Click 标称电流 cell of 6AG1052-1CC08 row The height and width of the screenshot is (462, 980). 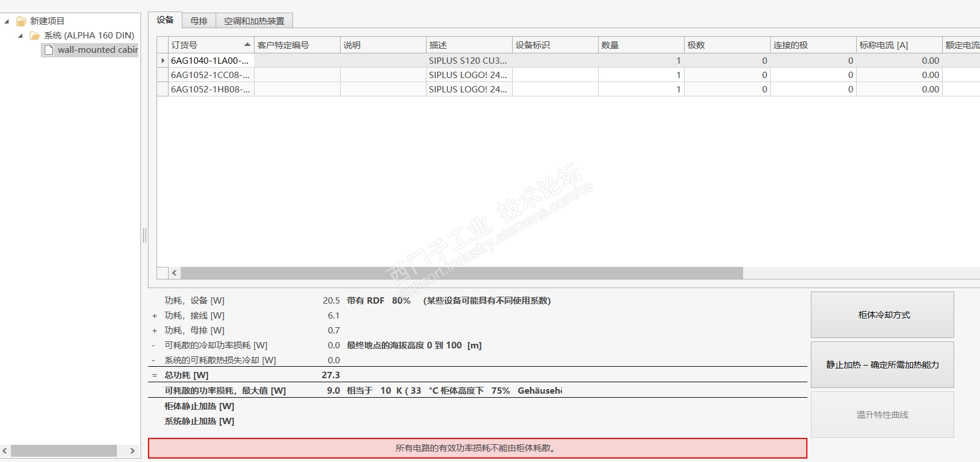(899, 75)
